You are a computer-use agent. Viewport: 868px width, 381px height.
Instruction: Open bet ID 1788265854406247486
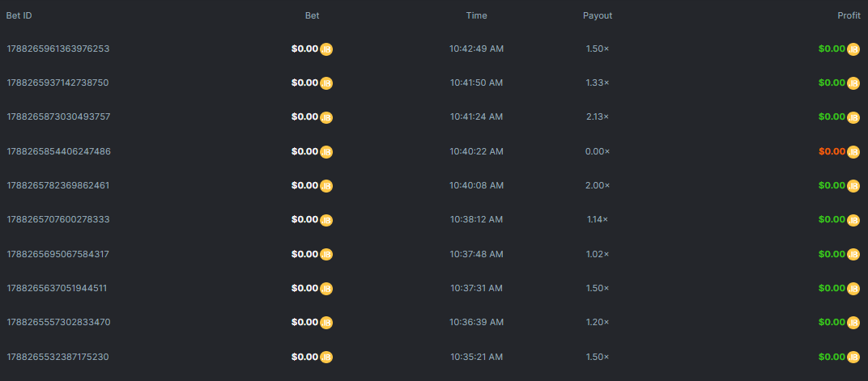58,151
